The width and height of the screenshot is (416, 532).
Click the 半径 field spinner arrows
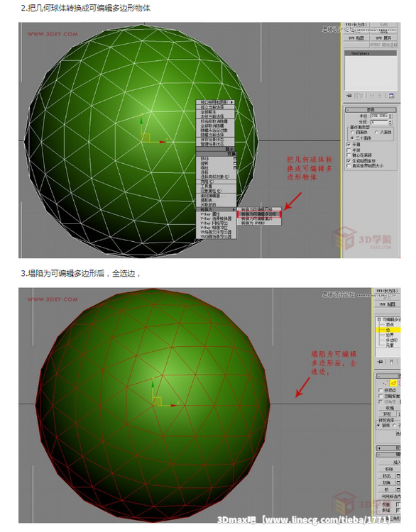pos(390,116)
